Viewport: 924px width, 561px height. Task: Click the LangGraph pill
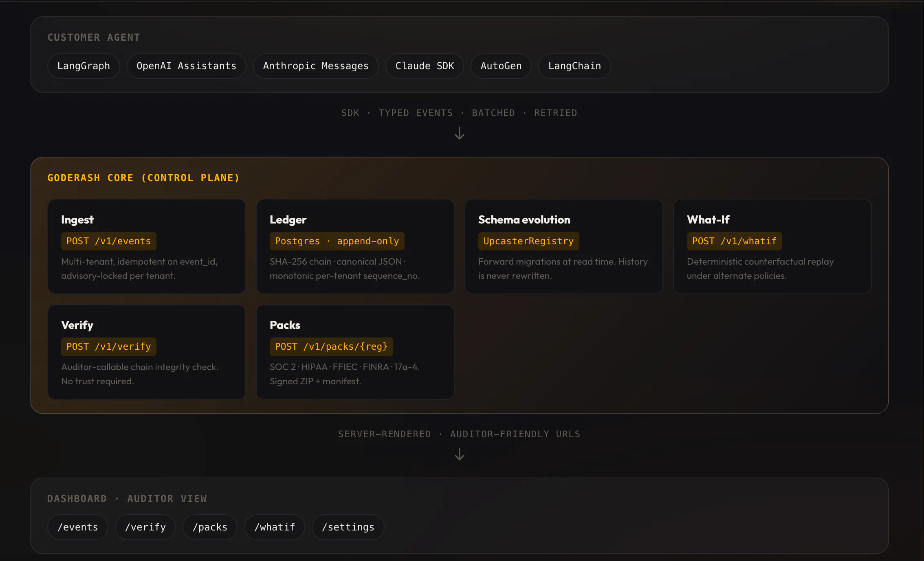click(x=84, y=66)
